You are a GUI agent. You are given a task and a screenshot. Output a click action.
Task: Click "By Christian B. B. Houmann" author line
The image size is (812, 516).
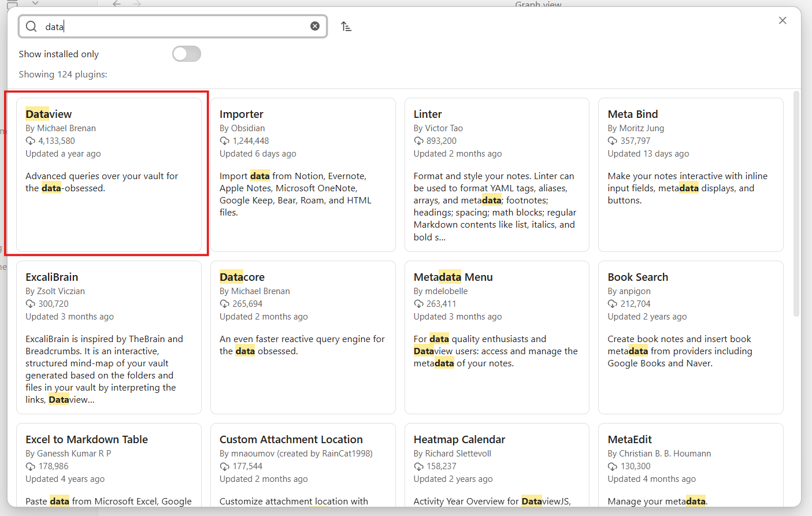(x=659, y=454)
